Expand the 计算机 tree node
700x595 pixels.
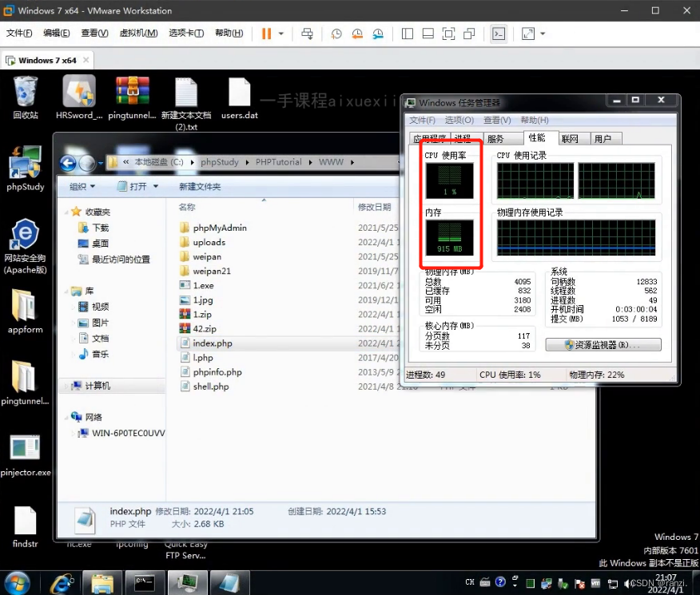pyautogui.click(x=66, y=386)
